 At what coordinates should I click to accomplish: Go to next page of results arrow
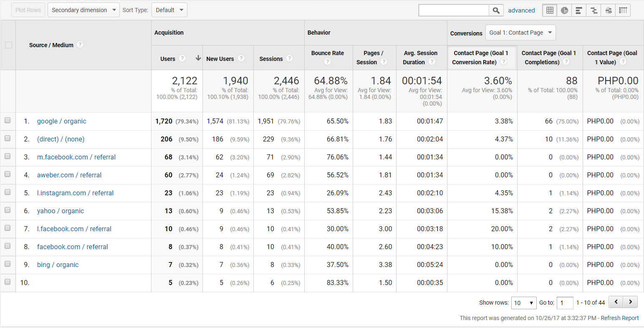point(630,302)
